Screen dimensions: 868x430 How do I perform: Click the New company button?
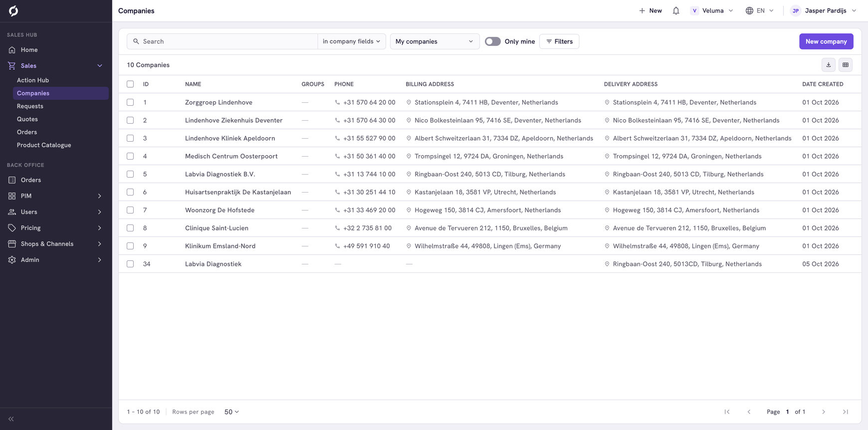click(826, 41)
